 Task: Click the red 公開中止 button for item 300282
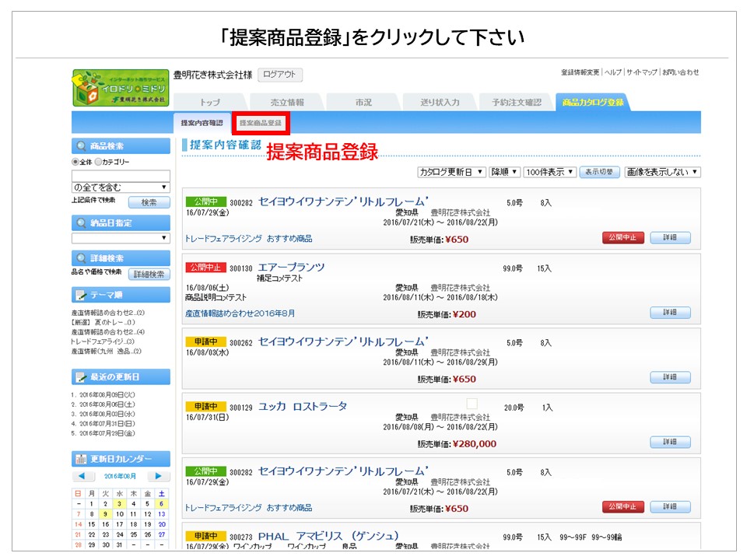pyautogui.click(x=622, y=238)
